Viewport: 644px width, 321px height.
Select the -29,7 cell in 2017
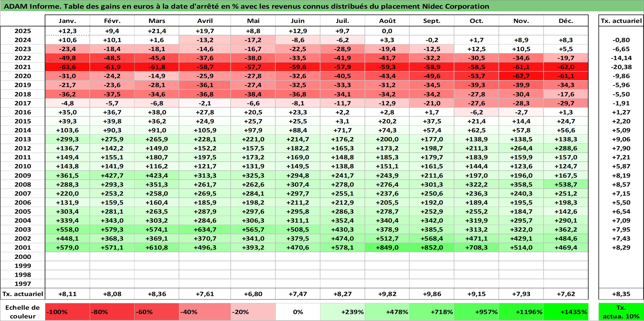(566, 103)
